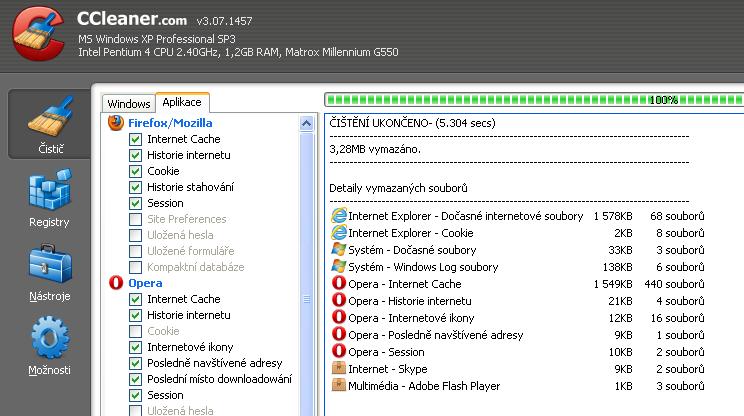Open the Čistič cleaner section
Screen dimensions: 744x416
coord(49,124)
